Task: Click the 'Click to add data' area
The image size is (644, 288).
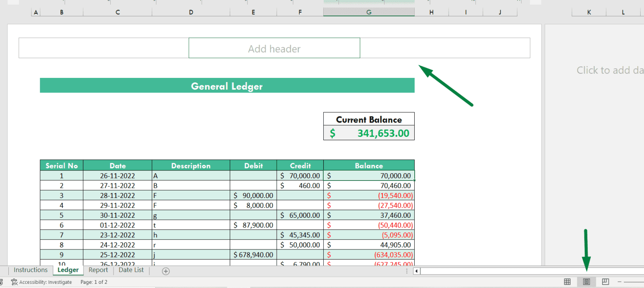Action: 609,70
